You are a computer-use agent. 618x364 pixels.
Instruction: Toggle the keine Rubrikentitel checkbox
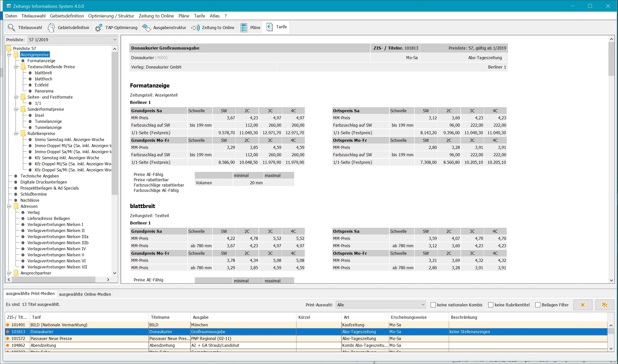[x=491, y=305]
